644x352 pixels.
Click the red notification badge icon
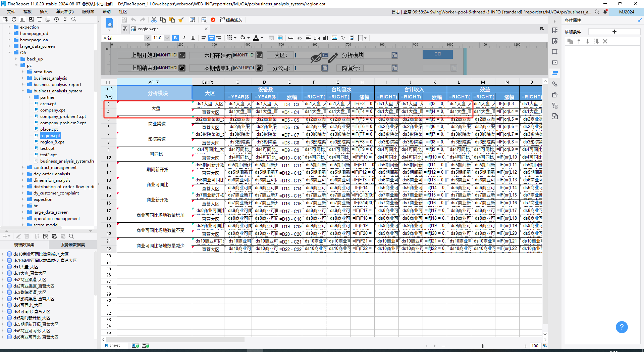(213, 20)
